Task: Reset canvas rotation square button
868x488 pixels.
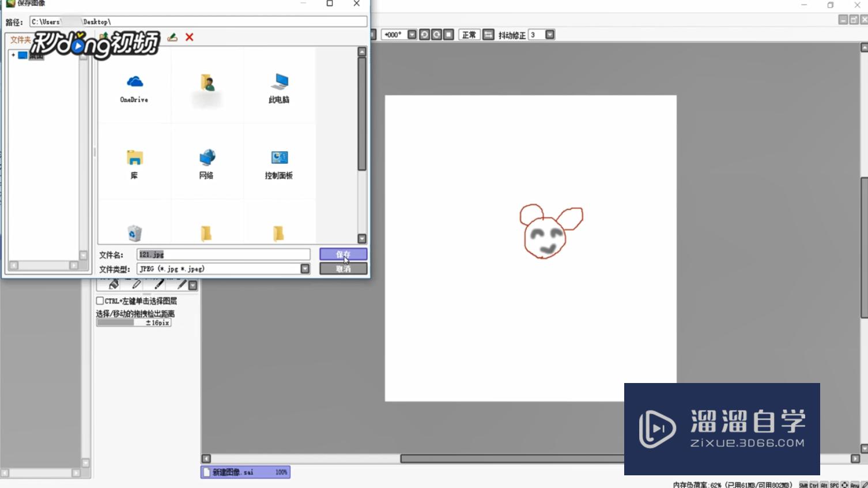Action: pos(449,35)
